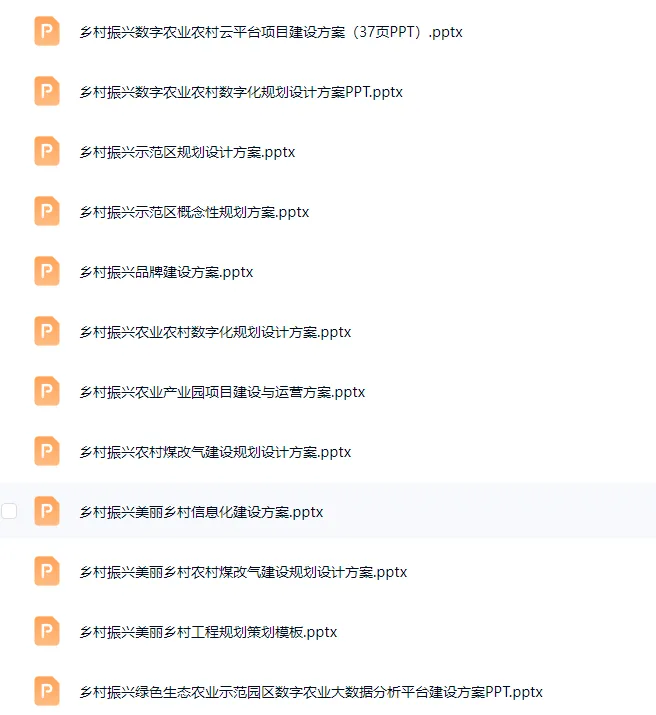Click the PPT icon for 云平台项目建设方案 file
Screen dimensions: 656x715
47,31
